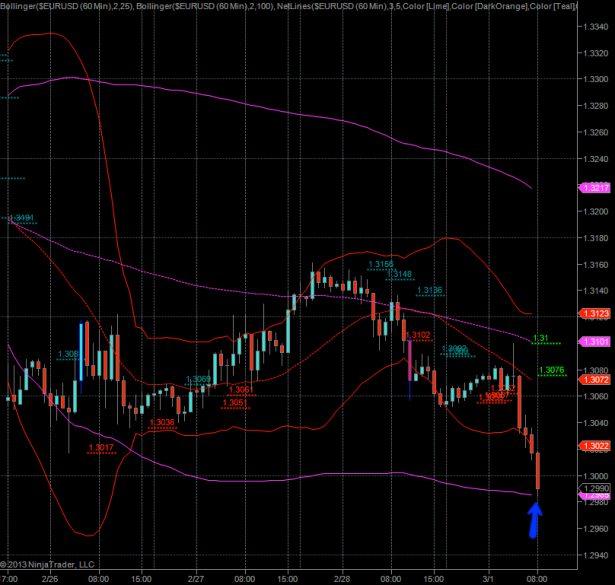Select the red 1.3036 NetLine label
This screenshot has width=615, height=585.
click(162, 422)
